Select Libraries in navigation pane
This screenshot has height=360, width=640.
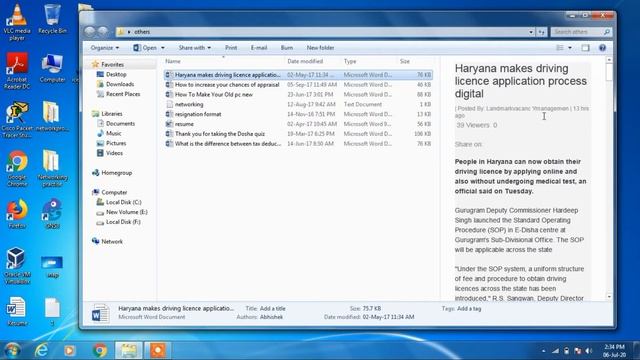coord(111,113)
